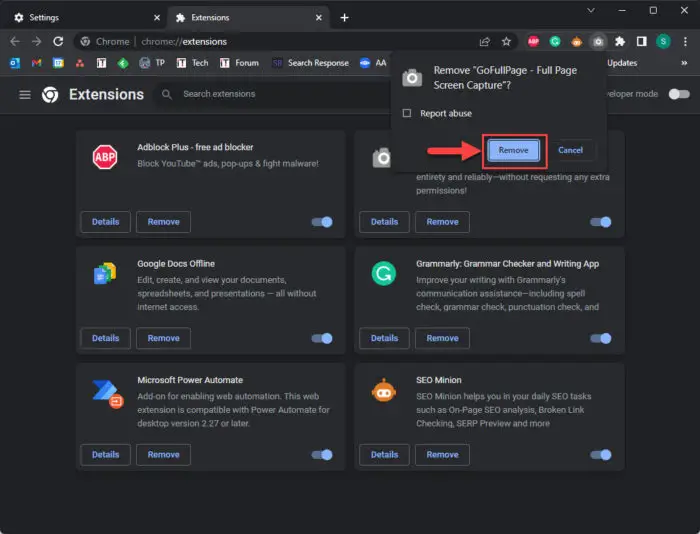Show more bookmarks via the overflow chevron
This screenshot has width=700, height=534.
[x=684, y=63]
